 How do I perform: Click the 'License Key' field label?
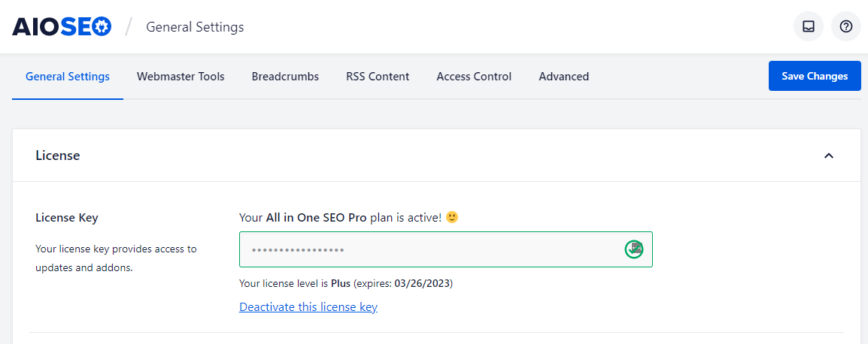(66, 218)
